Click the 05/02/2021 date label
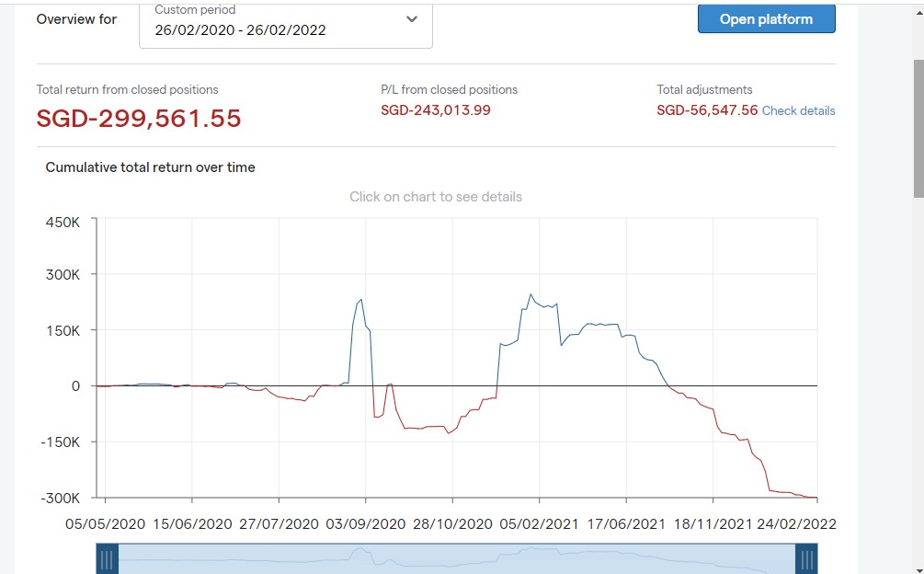 pos(539,524)
